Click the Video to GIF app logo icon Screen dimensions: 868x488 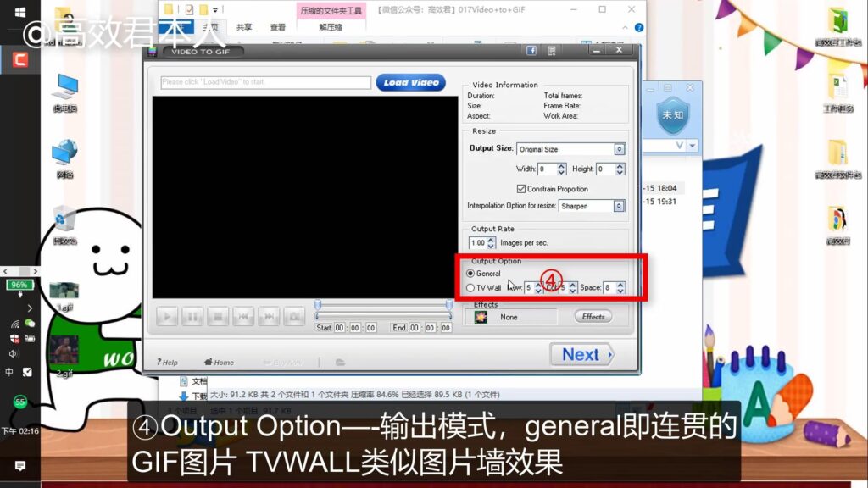coord(153,52)
